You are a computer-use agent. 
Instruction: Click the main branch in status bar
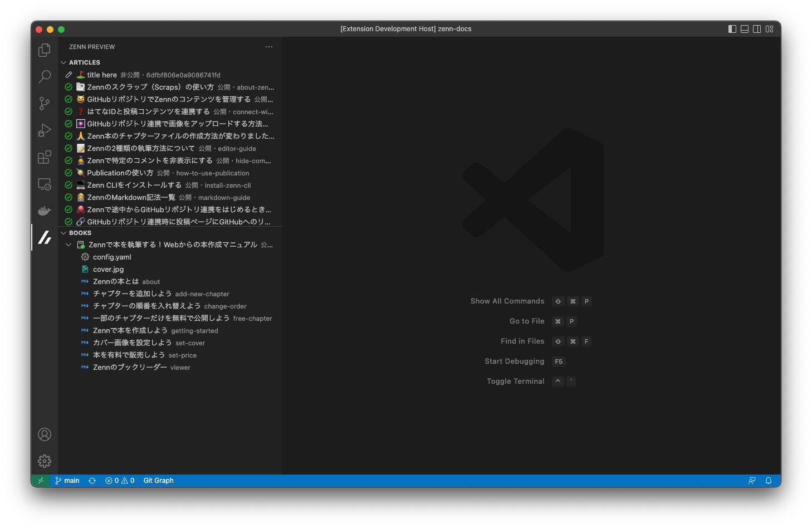point(67,481)
